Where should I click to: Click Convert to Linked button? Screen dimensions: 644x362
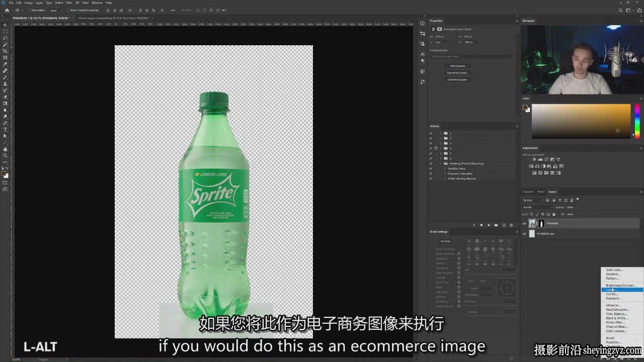(x=457, y=73)
